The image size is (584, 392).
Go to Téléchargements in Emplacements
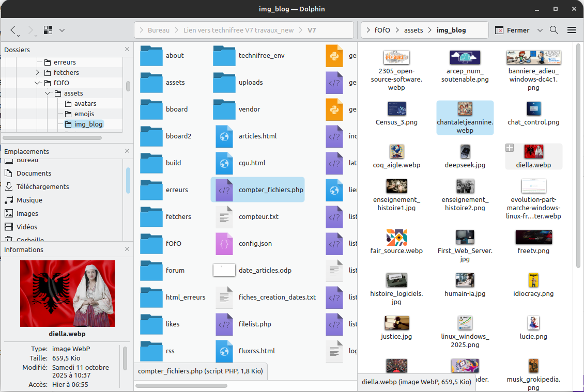click(x=42, y=186)
